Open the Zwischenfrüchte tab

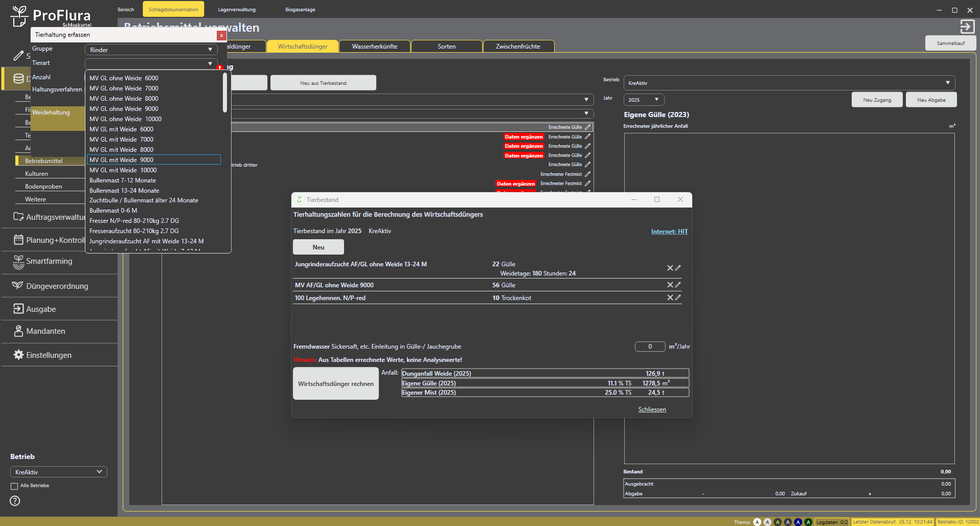coord(517,47)
